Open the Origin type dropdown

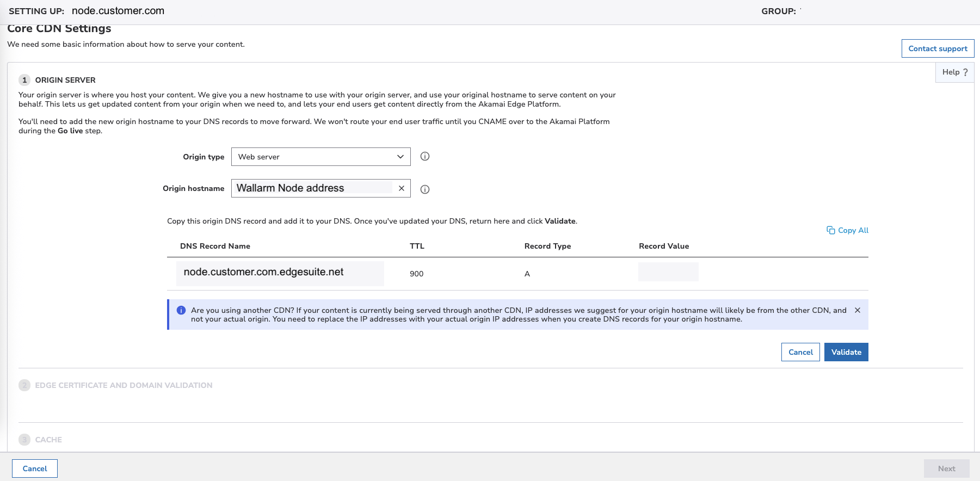tap(320, 157)
